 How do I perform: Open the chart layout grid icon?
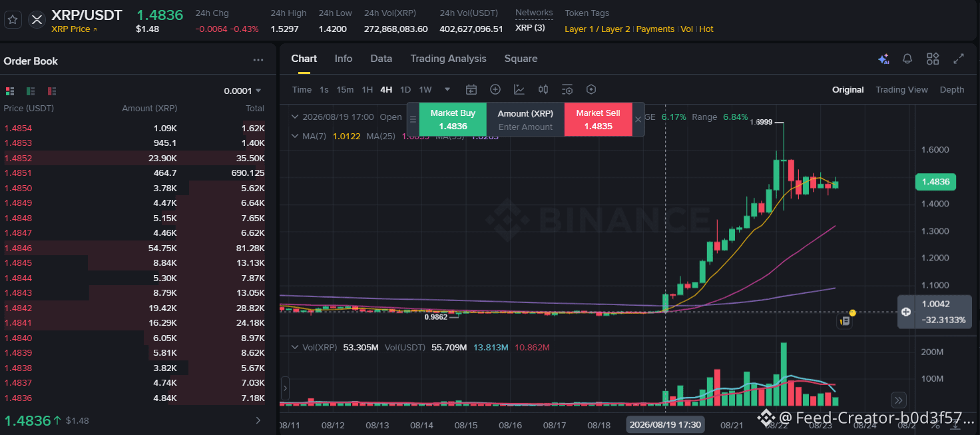click(933, 59)
